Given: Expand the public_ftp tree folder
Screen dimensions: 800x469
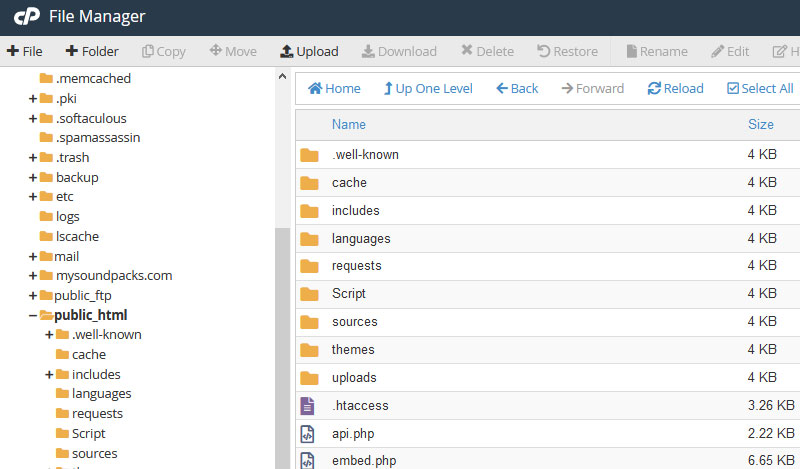Looking at the screenshot, I should point(33,295).
